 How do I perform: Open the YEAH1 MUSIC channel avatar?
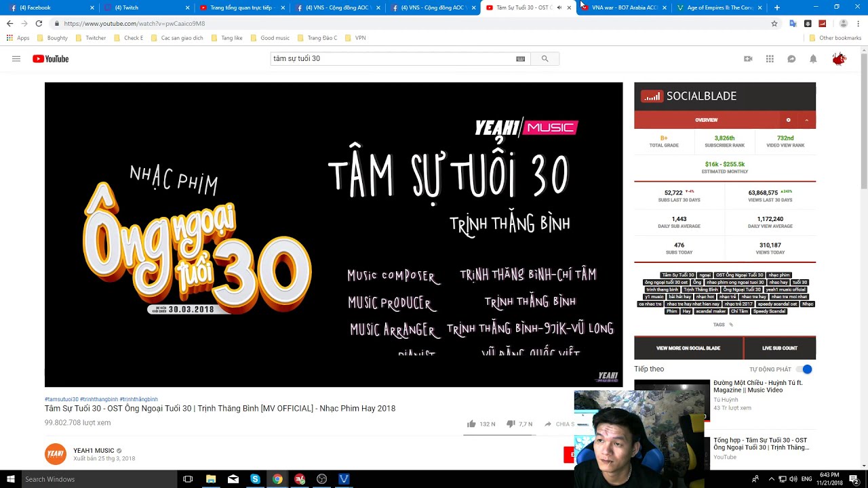56,454
